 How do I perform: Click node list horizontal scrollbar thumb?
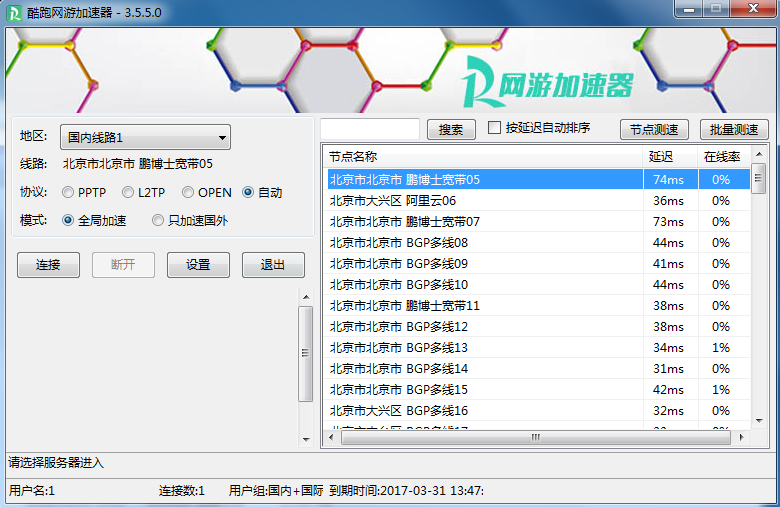click(536, 438)
